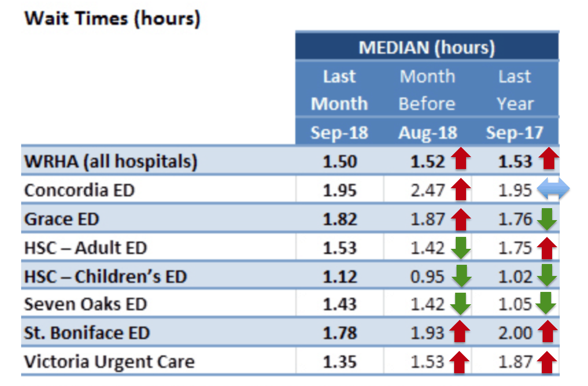Screen dimensions: 588x386
Task: Click red up arrow beside St. Boniface 2.00
Action: [x=547, y=332]
